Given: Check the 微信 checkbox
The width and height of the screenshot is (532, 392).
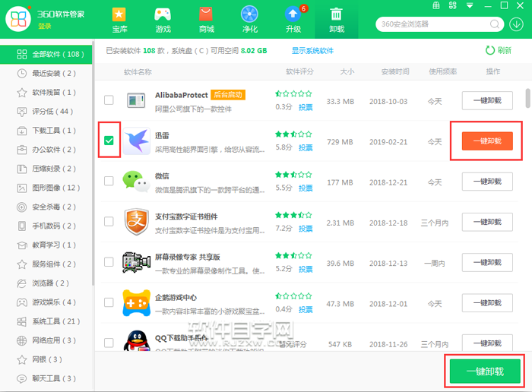Looking at the screenshot, I should coord(109,181).
